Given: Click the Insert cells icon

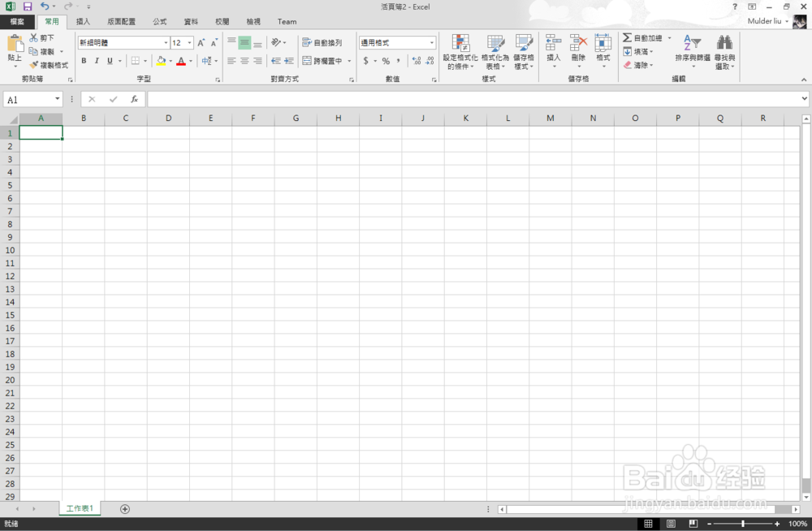Looking at the screenshot, I should pyautogui.click(x=554, y=42).
